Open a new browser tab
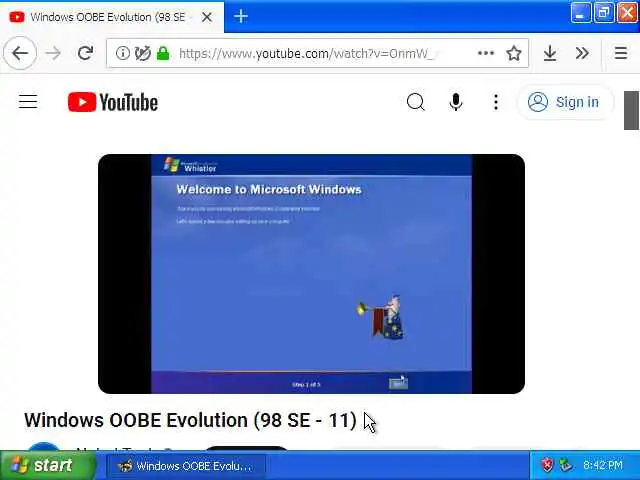The image size is (640, 480). coord(241,17)
